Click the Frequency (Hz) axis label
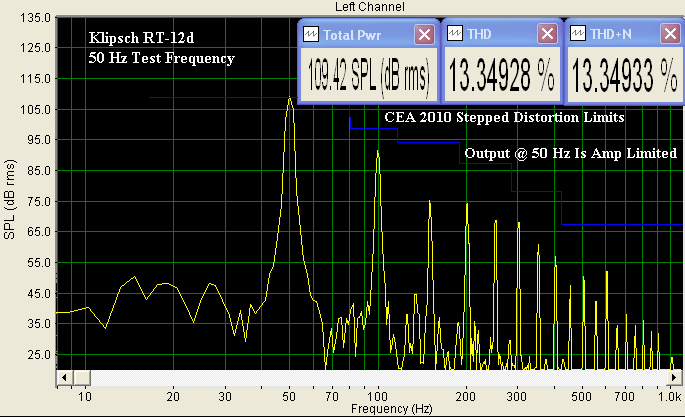 click(392, 409)
